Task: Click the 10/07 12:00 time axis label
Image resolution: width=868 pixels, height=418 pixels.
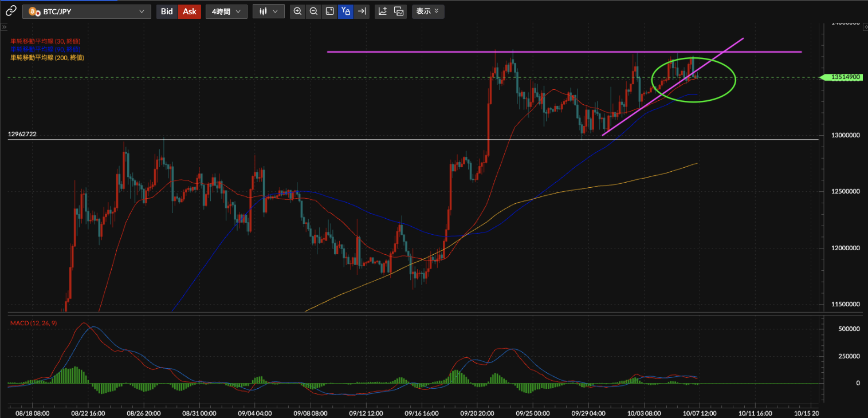Action: pyautogui.click(x=698, y=412)
